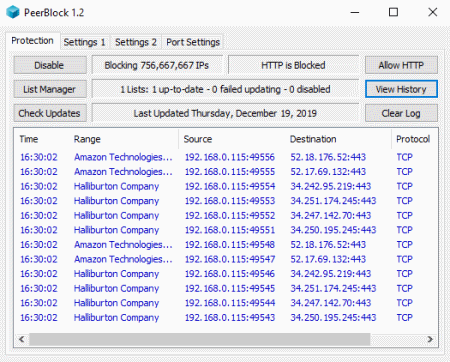Click the left arrow of log scrollbar
The image size is (450, 362).
[22, 339]
